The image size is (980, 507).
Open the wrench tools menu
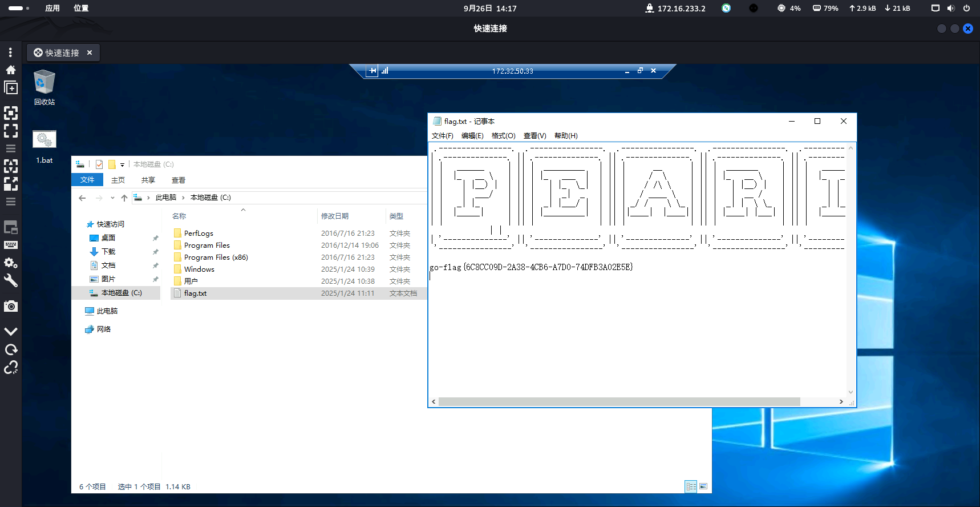[x=11, y=280]
